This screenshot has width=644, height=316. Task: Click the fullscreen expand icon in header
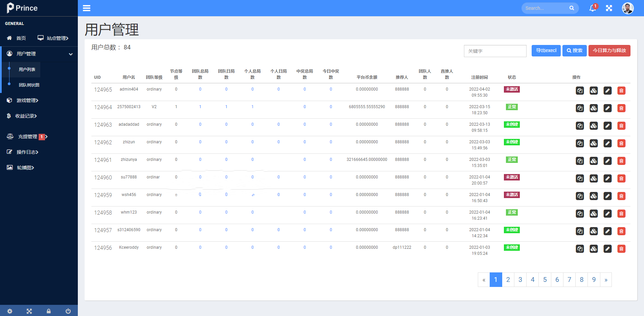(x=609, y=8)
